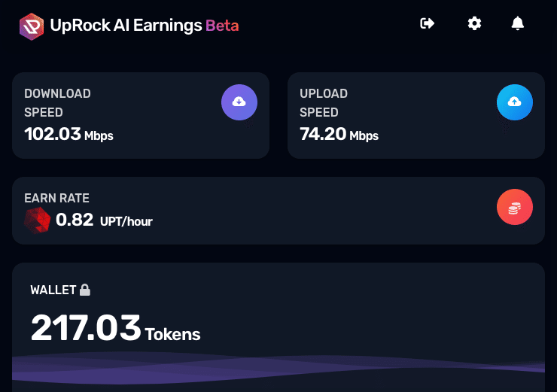Click the EARN RATE label
This screenshot has width=557, height=392.
(56, 199)
